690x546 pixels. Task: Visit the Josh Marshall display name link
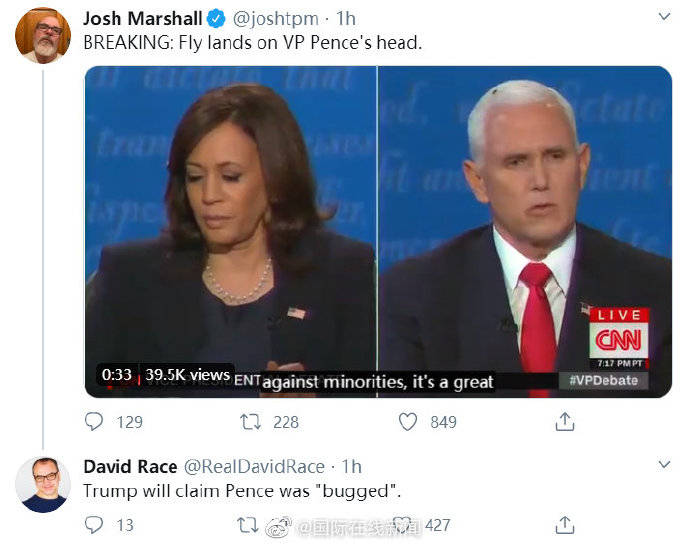[142, 19]
